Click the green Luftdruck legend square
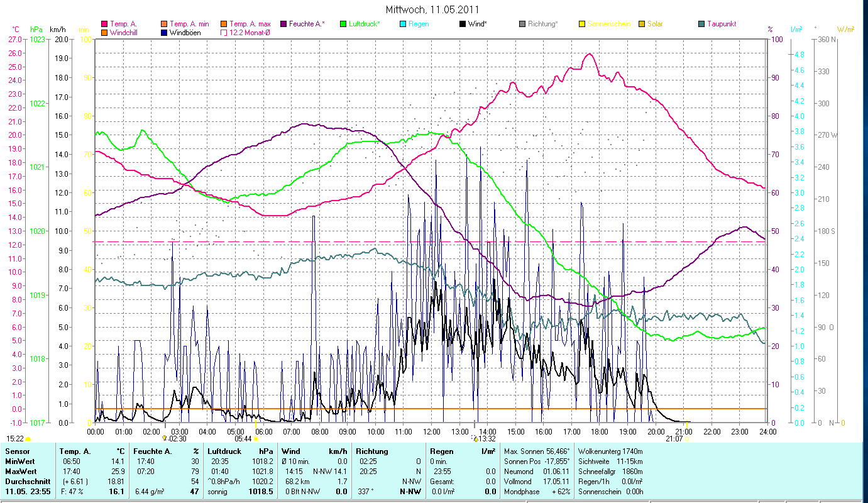The width and height of the screenshot is (868, 503). click(343, 24)
